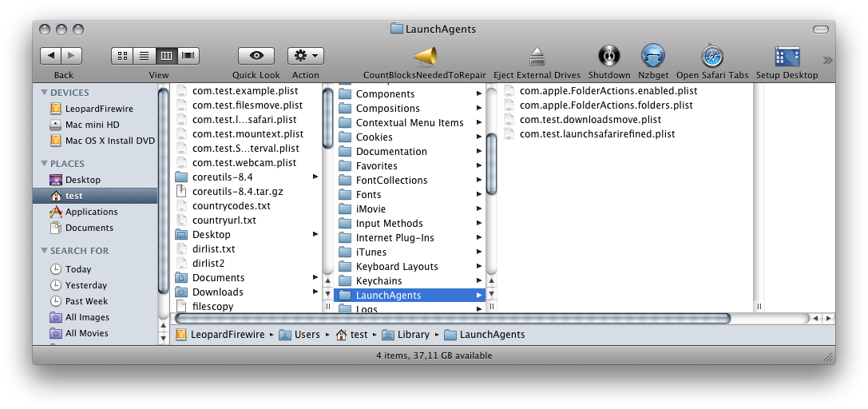
Task: Switch to Cover Flow view
Action: pyautogui.click(x=188, y=56)
